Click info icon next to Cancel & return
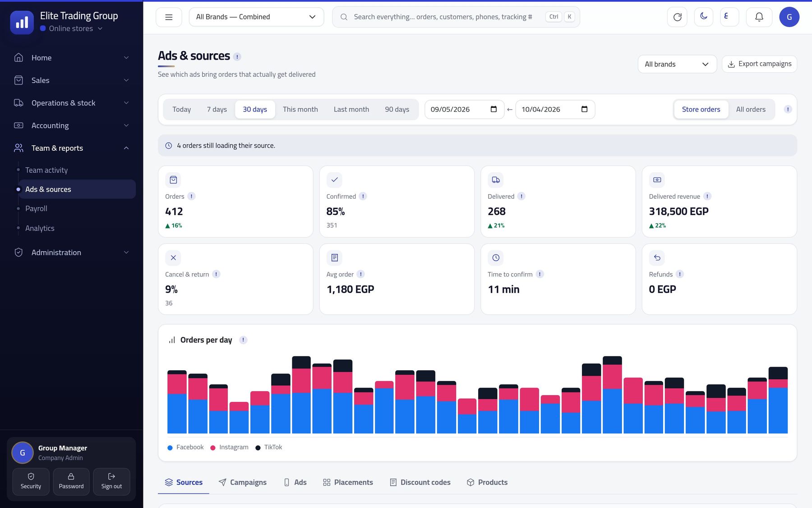The width and height of the screenshot is (812, 508). point(216,274)
